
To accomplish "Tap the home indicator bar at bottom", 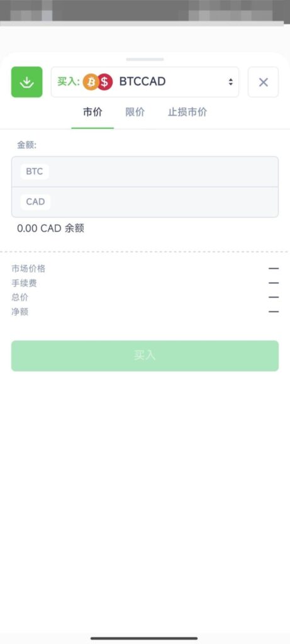I will click(144, 638).
